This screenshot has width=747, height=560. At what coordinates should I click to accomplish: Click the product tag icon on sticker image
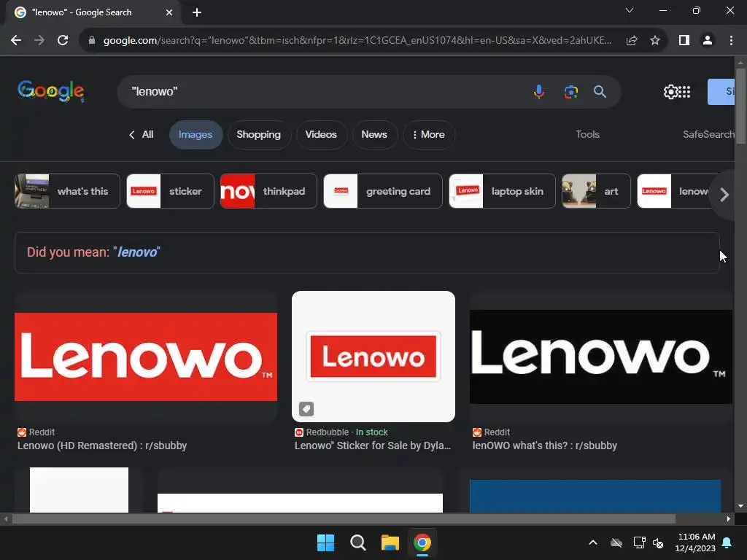[x=306, y=408]
